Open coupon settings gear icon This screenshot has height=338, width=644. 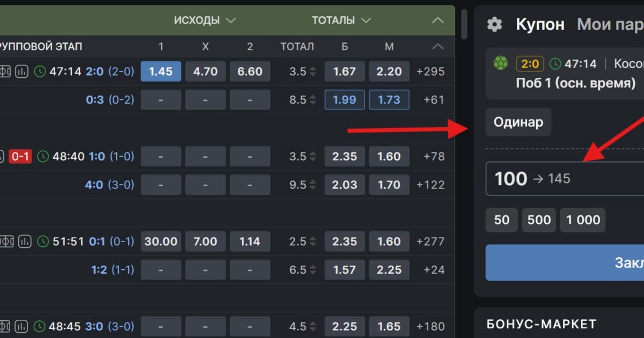click(x=494, y=25)
